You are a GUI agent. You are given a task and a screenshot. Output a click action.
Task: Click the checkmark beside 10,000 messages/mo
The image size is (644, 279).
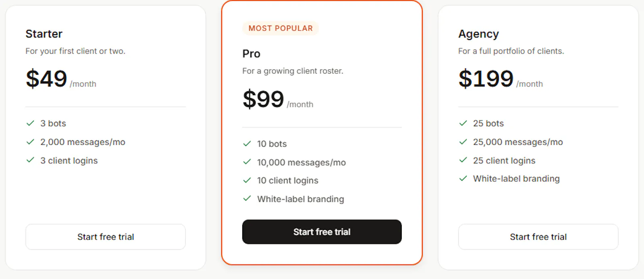point(247,162)
